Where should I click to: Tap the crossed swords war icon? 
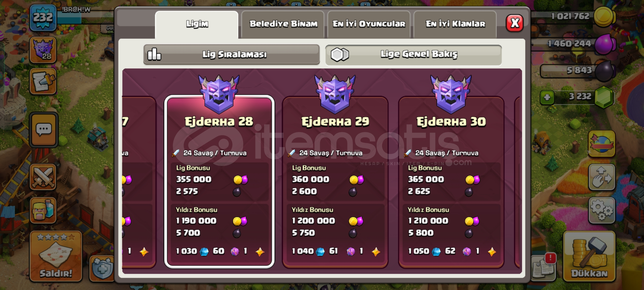pyautogui.click(x=43, y=177)
